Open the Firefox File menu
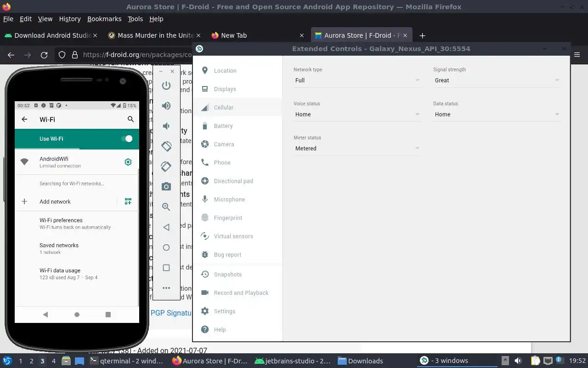The image size is (588, 368). 8,19
